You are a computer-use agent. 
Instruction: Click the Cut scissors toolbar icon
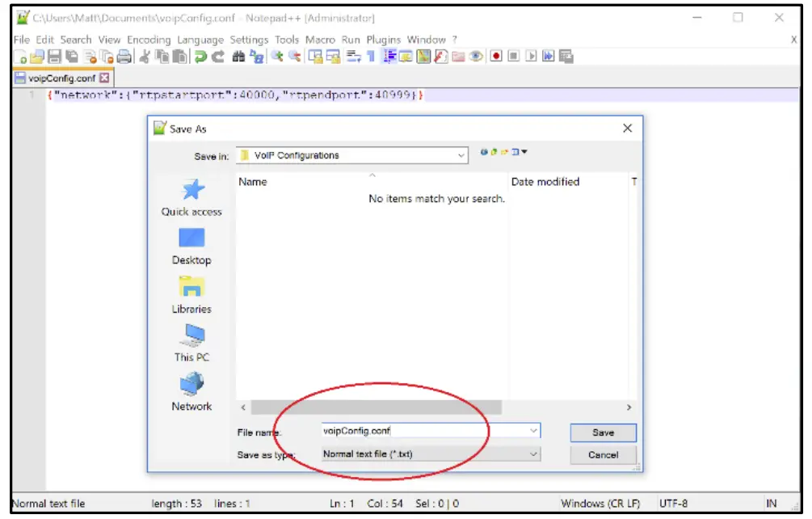point(145,57)
